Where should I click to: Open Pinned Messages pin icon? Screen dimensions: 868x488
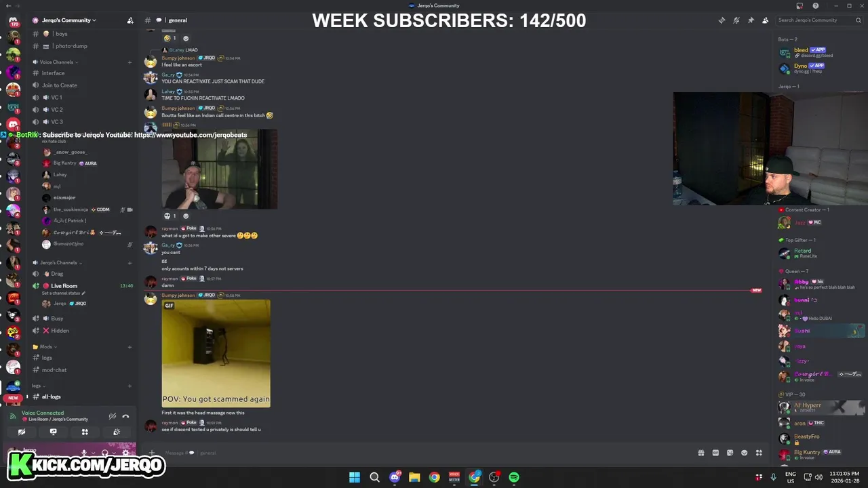pyautogui.click(x=751, y=20)
